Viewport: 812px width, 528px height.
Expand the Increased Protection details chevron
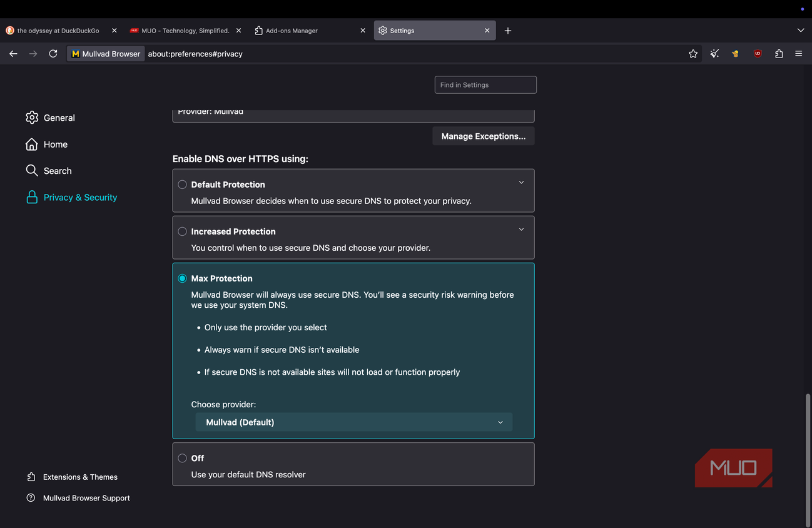coord(521,230)
